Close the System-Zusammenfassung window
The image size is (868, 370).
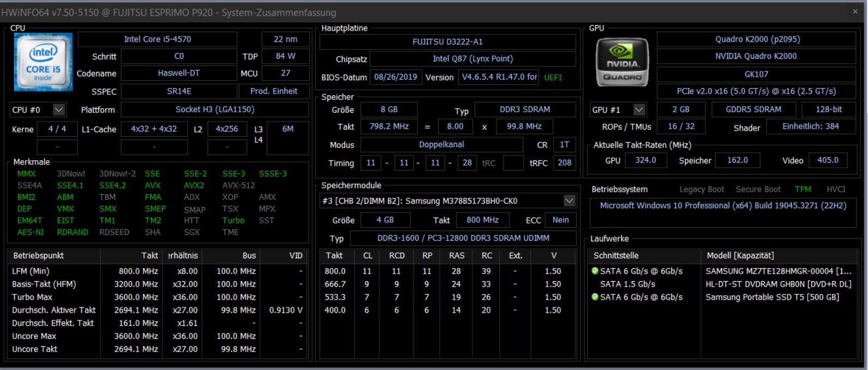point(855,11)
